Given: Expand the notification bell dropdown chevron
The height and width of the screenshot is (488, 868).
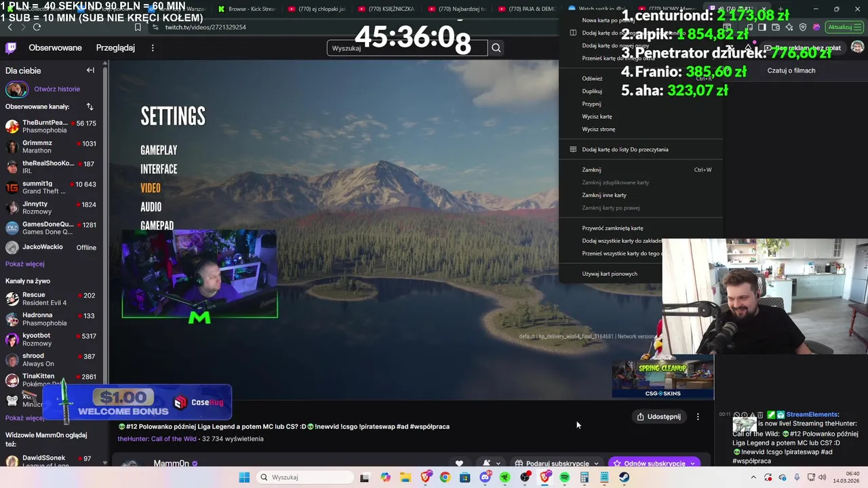Looking at the screenshot, I should click(498, 464).
